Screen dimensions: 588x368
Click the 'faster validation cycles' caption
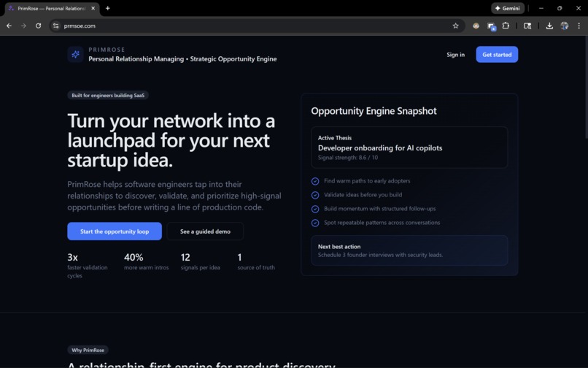(x=88, y=272)
